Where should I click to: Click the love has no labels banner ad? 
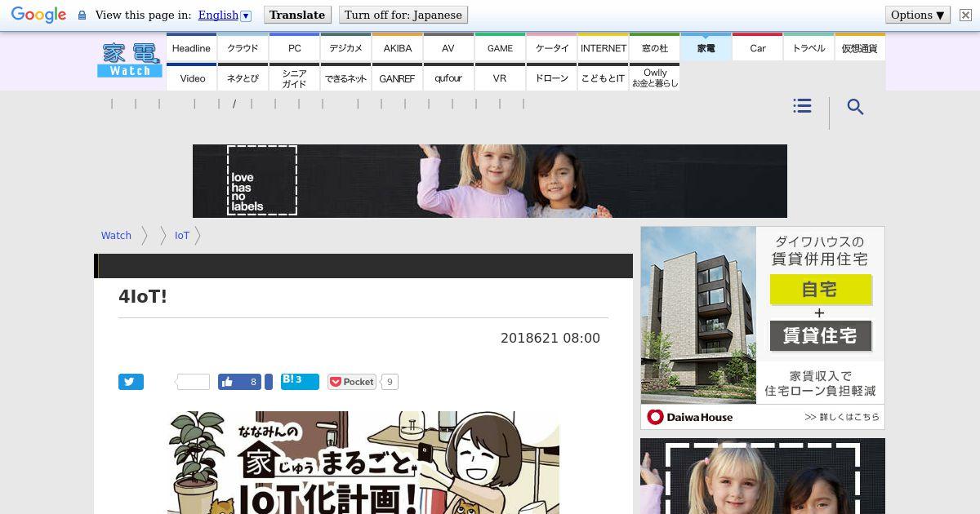click(x=490, y=181)
